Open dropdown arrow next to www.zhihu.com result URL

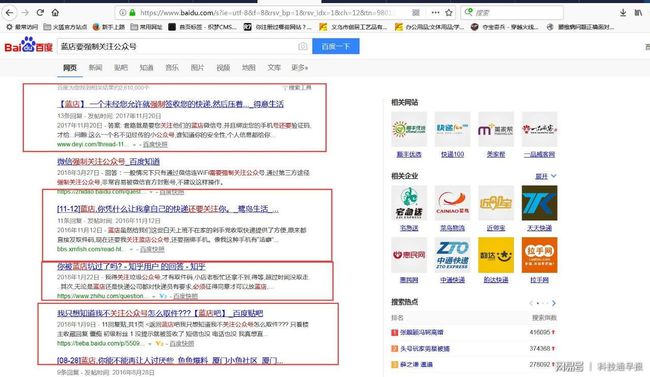(x=153, y=297)
